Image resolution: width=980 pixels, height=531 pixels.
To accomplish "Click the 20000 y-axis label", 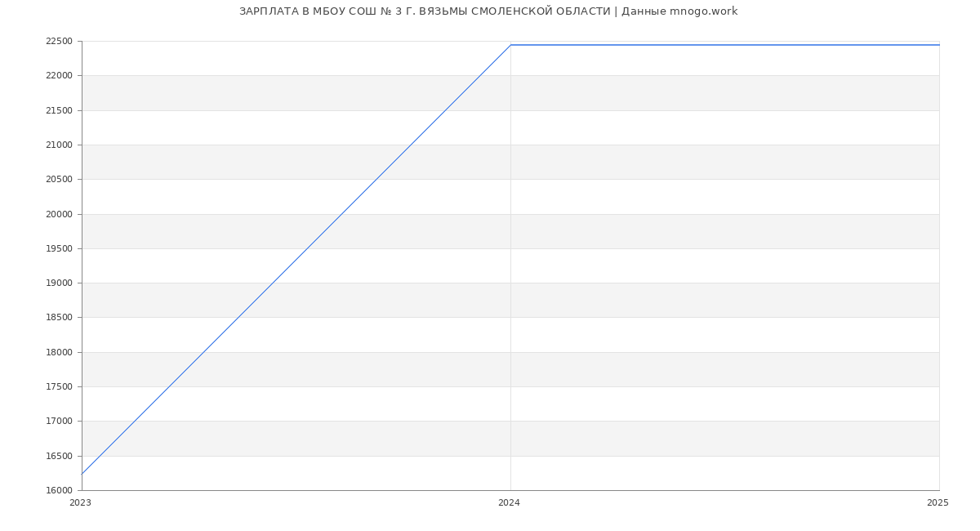I will 59,215.
